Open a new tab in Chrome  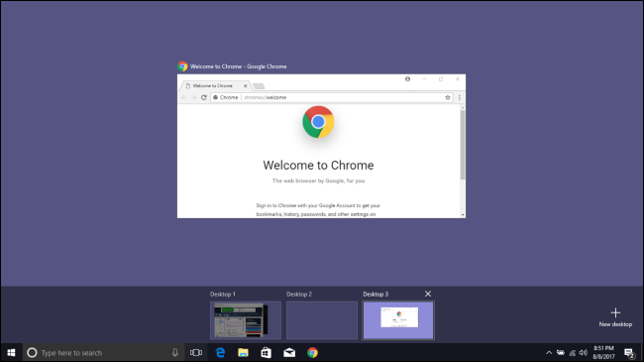coord(259,86)
